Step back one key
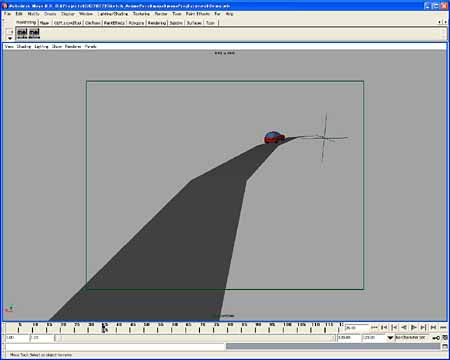Screen dimensions: 450x360 point(394,328)
